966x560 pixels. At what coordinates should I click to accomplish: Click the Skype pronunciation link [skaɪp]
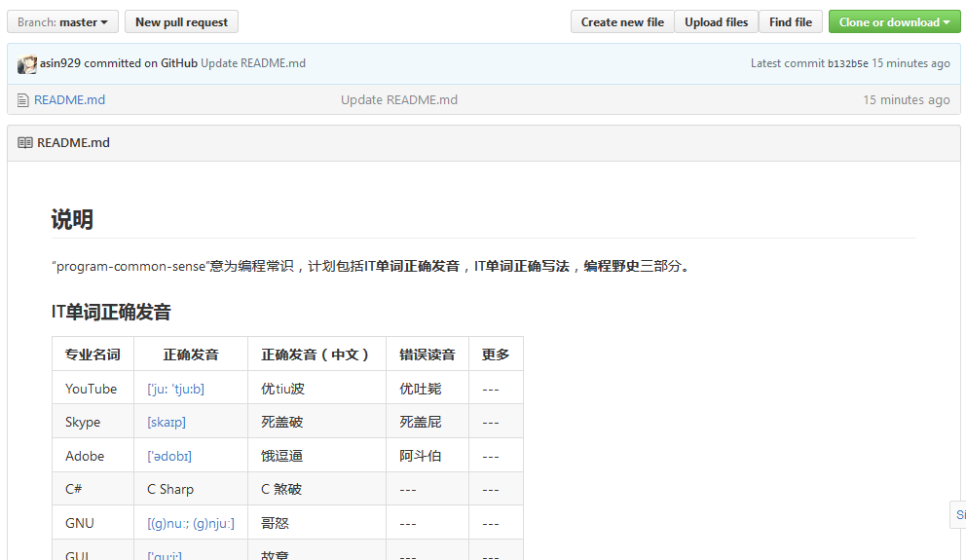pyautogui.click(x=167, y=422)
